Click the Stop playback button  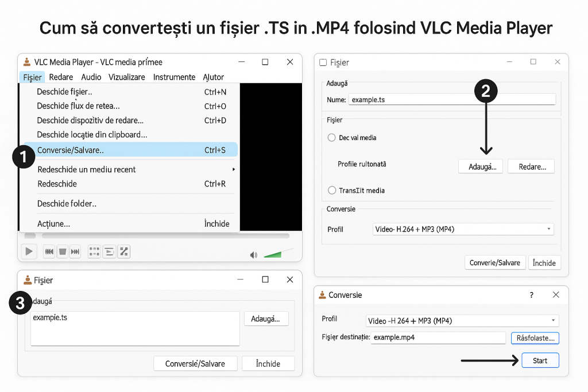click(63, 251)
